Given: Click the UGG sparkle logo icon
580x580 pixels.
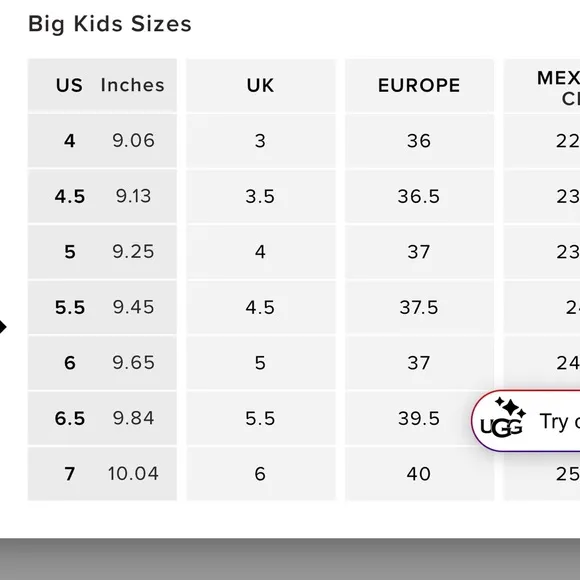Looking at the screenshot, I should pyautogui.click(x=502, y=417).
